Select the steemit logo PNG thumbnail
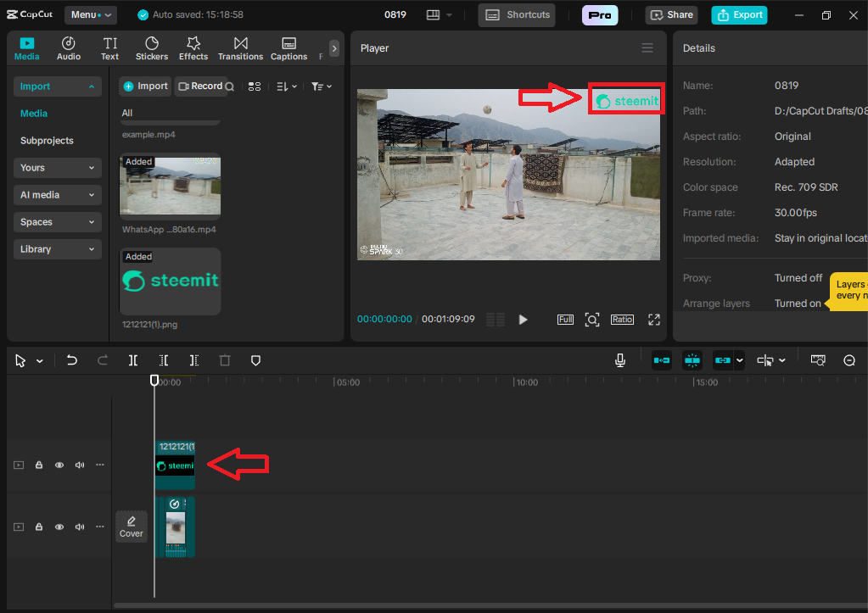This screenshot has height=613, width=868. (170, 281)
